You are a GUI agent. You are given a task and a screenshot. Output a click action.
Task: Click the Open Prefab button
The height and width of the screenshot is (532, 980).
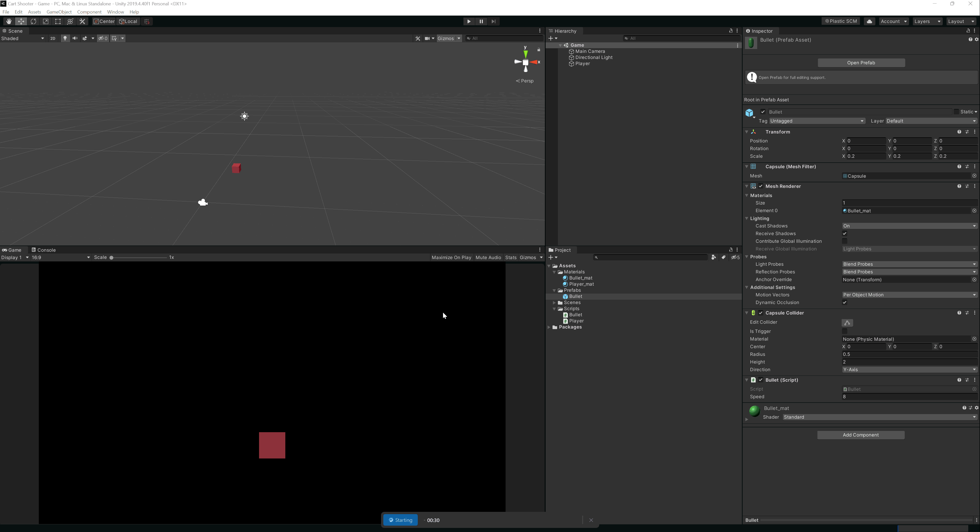pos(861,63)
